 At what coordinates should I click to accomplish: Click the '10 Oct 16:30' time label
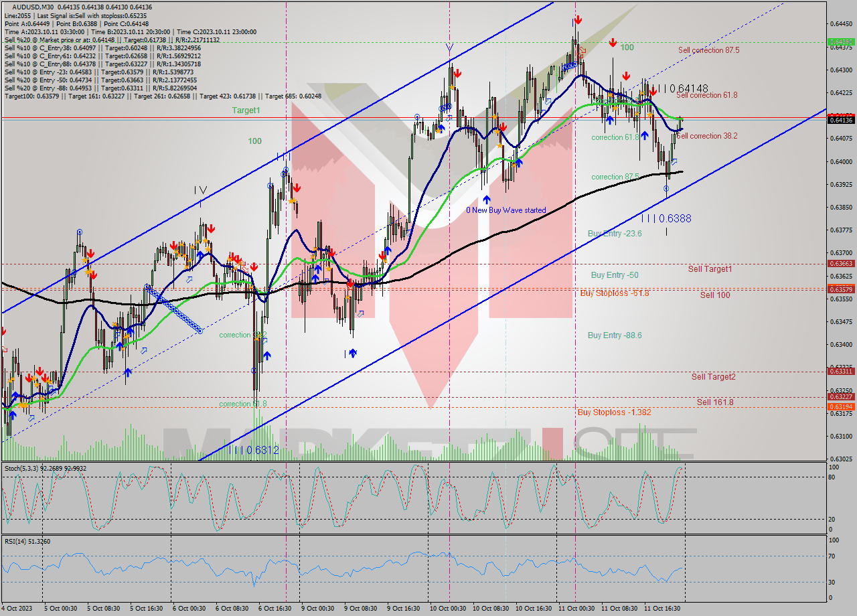(x=532, y=609)
